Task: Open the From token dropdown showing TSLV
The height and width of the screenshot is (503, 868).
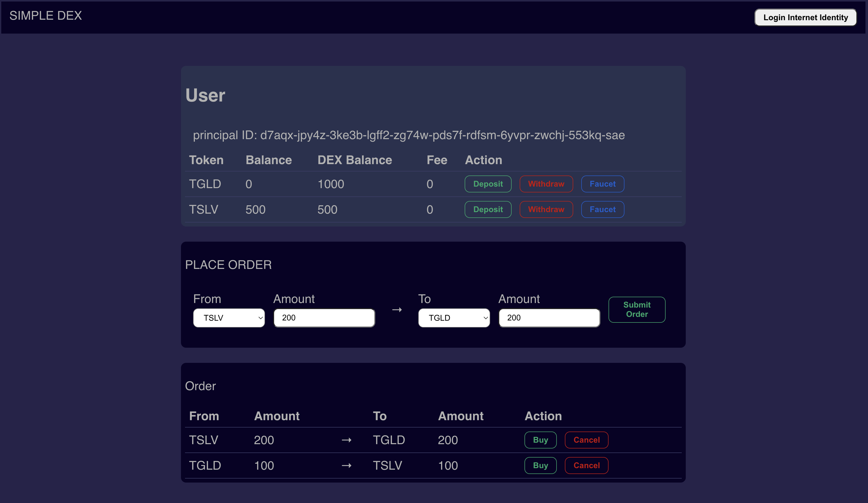Action: (x=229, y=318)
